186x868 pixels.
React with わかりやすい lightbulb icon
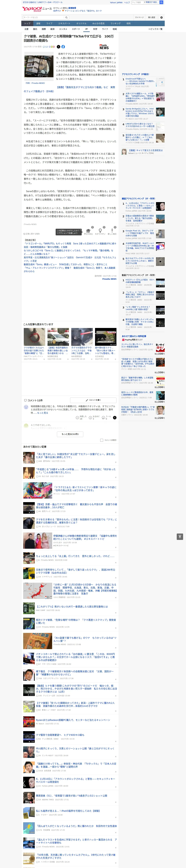pyautogui.click(x=100, y=231)
